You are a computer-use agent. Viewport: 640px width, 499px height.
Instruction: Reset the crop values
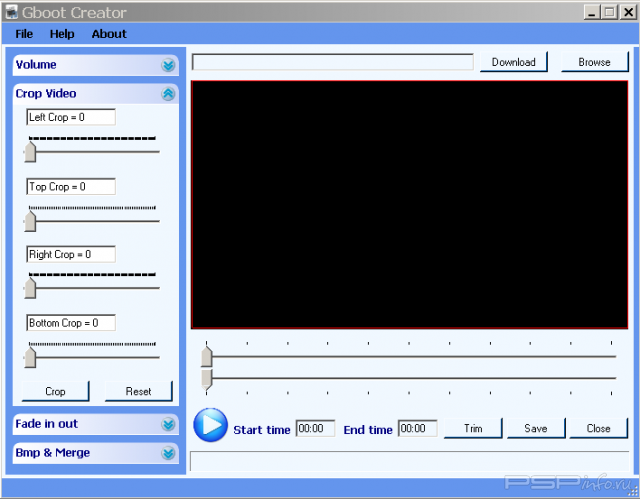point(138,391)
